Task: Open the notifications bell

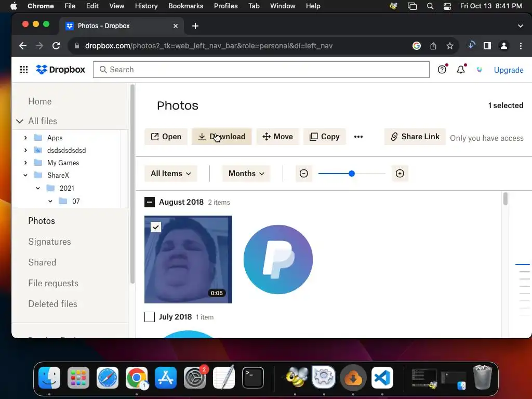Action: [461, 70]
